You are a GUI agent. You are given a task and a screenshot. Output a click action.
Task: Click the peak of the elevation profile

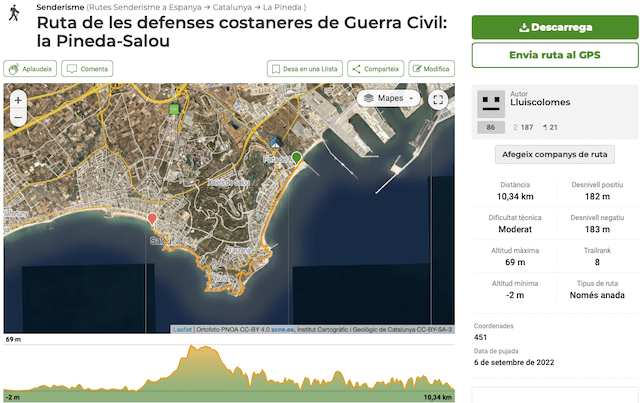coord(207,351)
